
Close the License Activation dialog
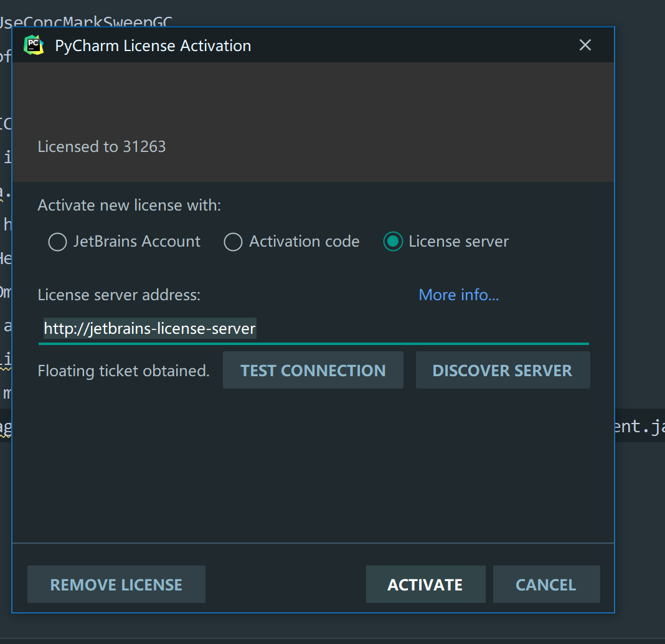[585, 45]
